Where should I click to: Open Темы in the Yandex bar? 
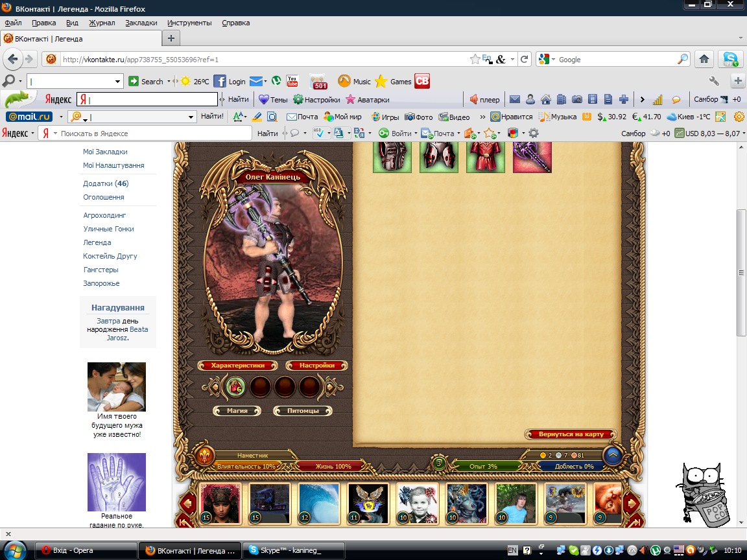tap(273, 100)
